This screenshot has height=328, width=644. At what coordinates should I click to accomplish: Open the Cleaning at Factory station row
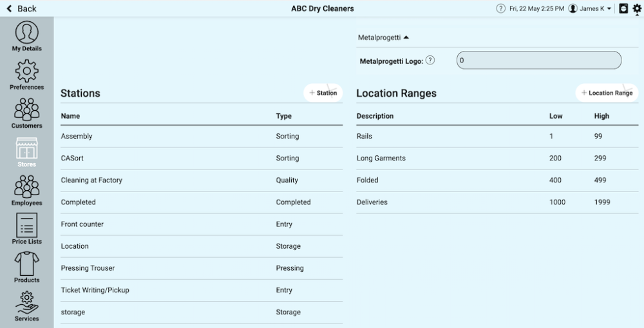[x=201, y=180]
